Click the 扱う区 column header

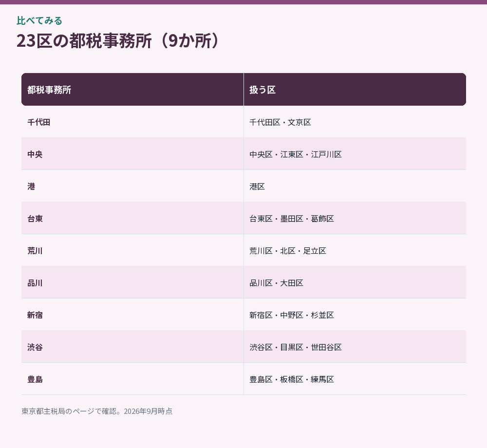click(355, 90)
